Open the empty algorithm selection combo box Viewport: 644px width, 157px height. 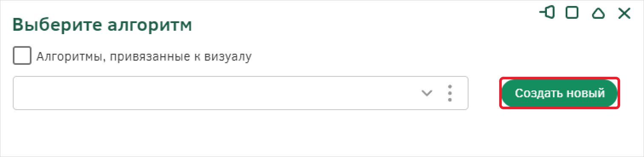[241, 93]
